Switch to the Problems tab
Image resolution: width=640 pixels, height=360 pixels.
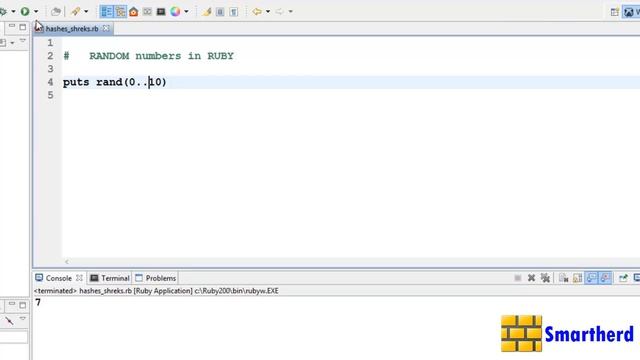point(156,278)
